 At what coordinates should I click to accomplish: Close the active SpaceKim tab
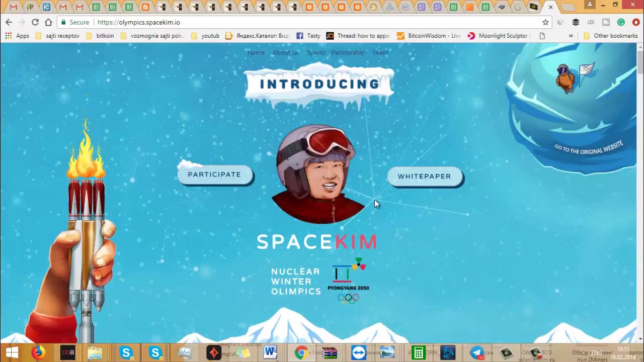point(550,7)
